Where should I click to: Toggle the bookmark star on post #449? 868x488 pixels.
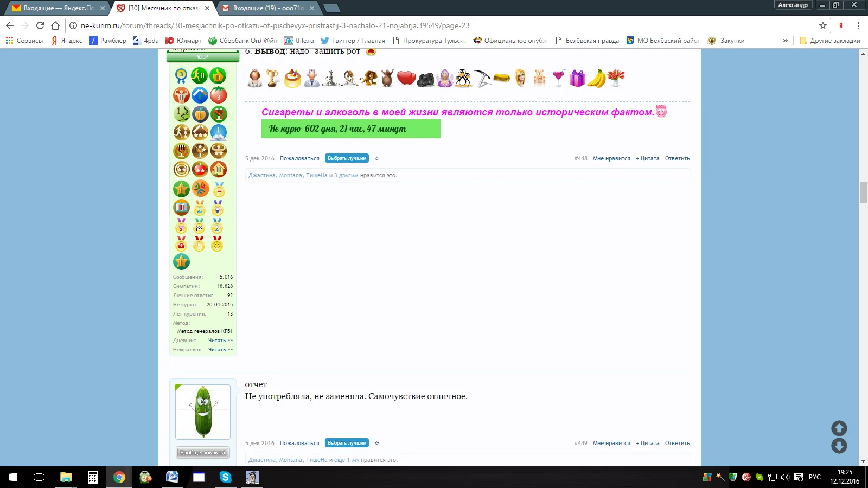376,444
